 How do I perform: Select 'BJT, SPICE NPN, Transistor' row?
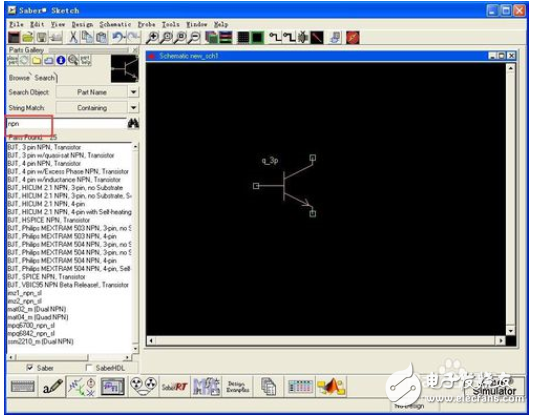tap(69, 277)
